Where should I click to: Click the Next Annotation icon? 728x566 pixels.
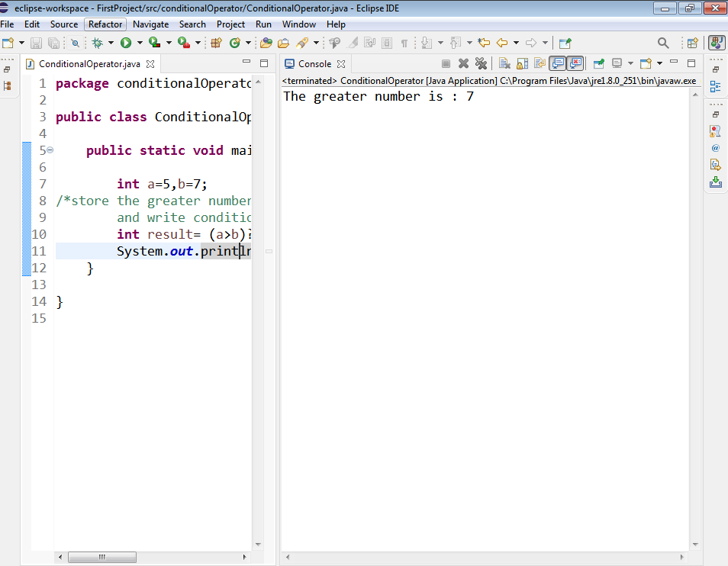427,43
